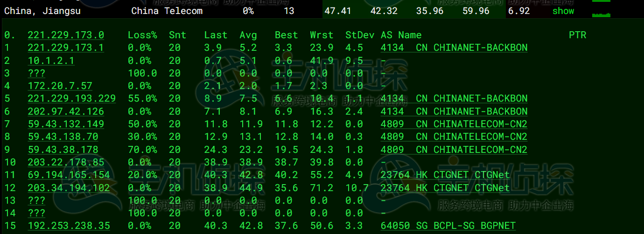Open AS 4809 CHINATELECOM-CN2 link for hop 9
Image resolution: width=644 pixels, height=234 pixels.
tap(454, 150)
